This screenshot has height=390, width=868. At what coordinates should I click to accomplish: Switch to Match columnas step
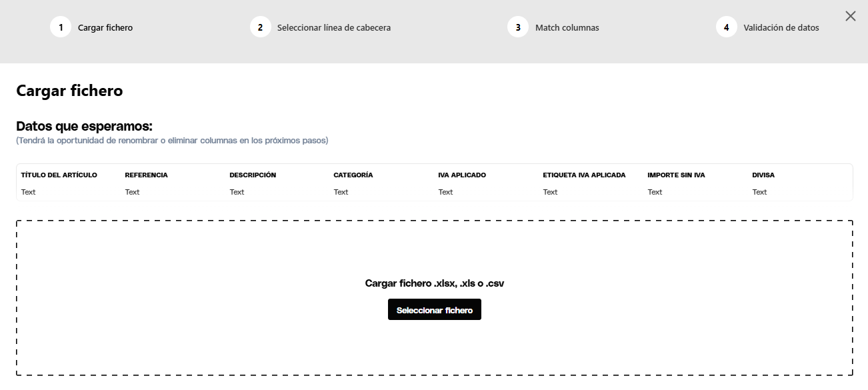[567, 28]
